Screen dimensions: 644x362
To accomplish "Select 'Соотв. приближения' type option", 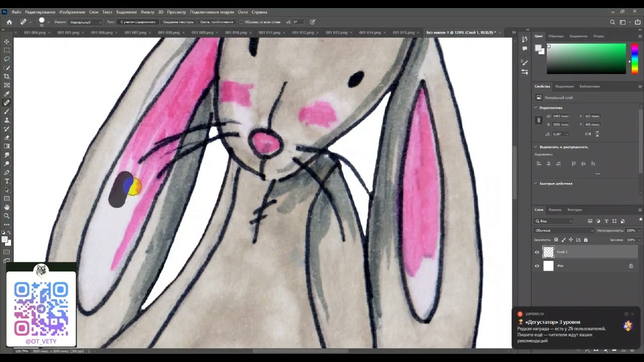I will (217, 22).
